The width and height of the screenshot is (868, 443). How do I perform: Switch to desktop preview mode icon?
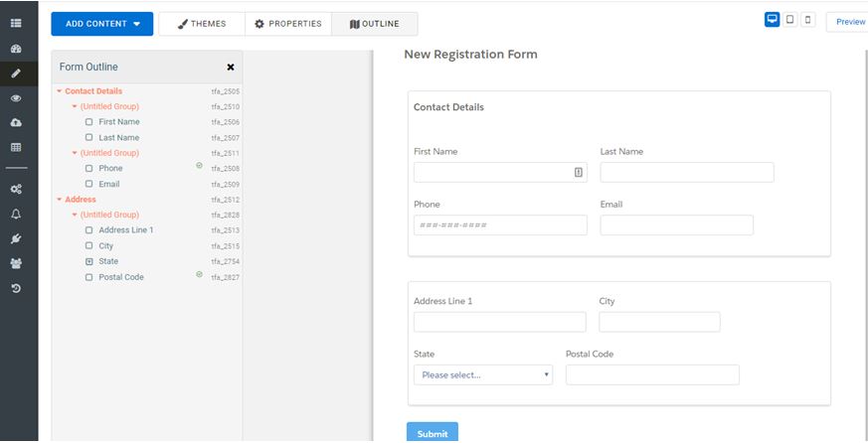tap(773, 19)
